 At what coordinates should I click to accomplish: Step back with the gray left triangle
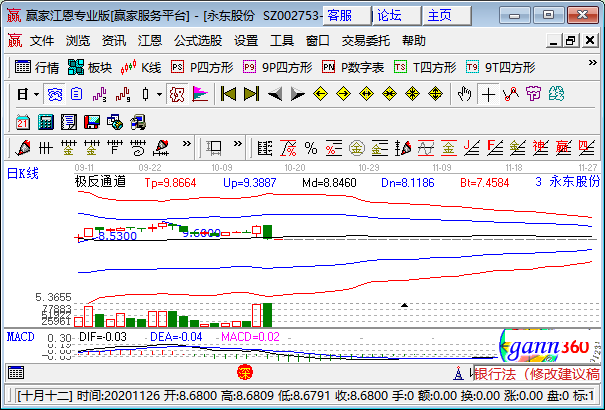coord(275,94)
